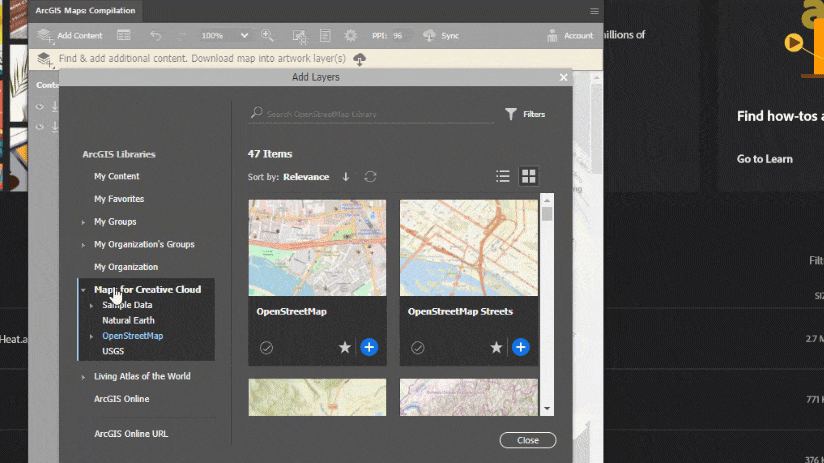Expand My Organization's Groups arrow

click(83, 245)
